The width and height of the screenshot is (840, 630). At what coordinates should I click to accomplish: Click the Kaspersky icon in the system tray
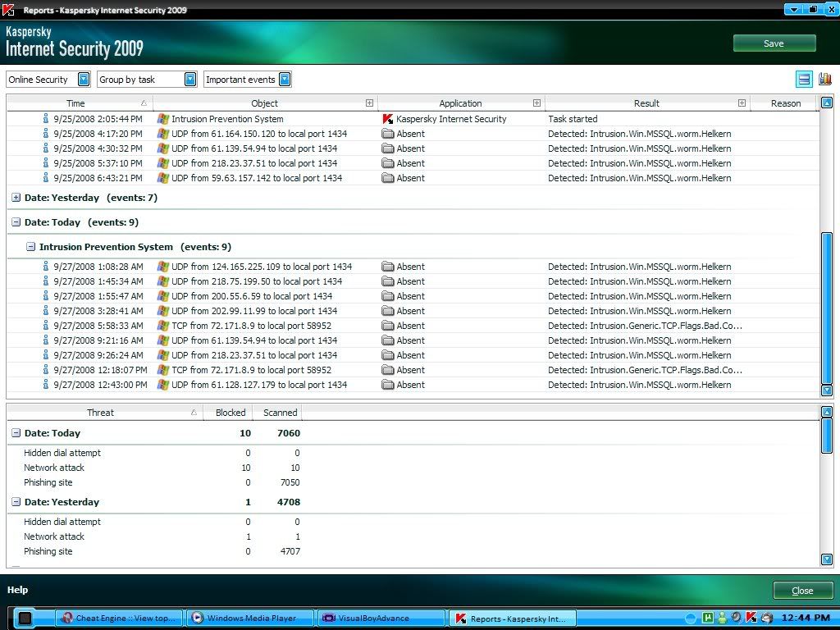tap(751, 618)
